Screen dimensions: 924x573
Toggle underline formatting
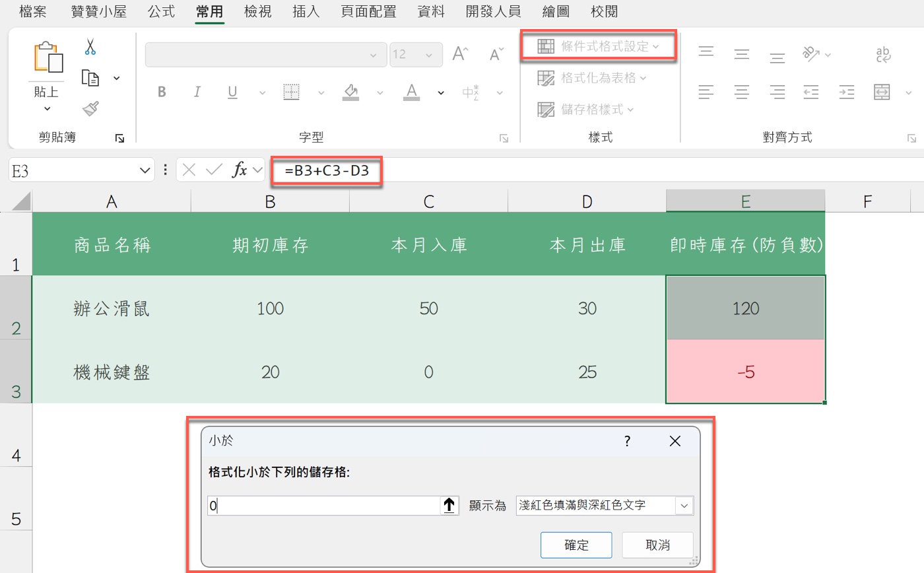click(x=232, y=92)
